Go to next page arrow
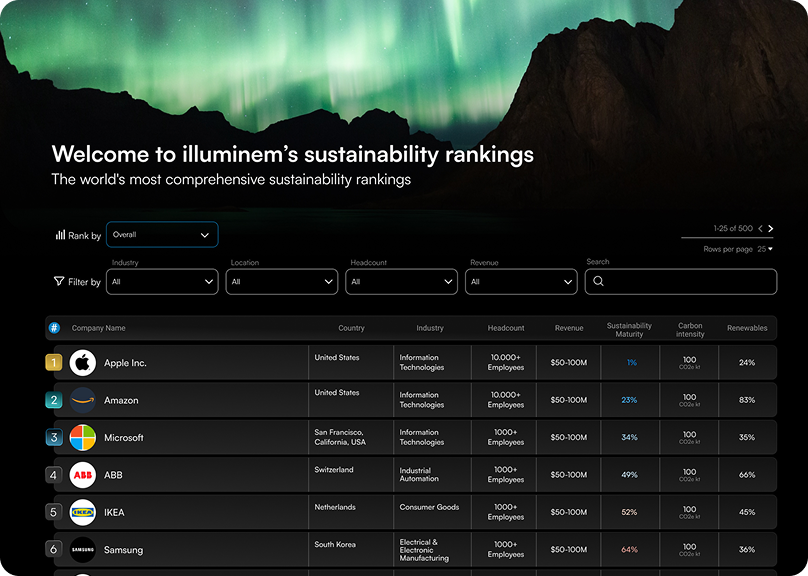 pyautogui.click(x=770, y=229)
